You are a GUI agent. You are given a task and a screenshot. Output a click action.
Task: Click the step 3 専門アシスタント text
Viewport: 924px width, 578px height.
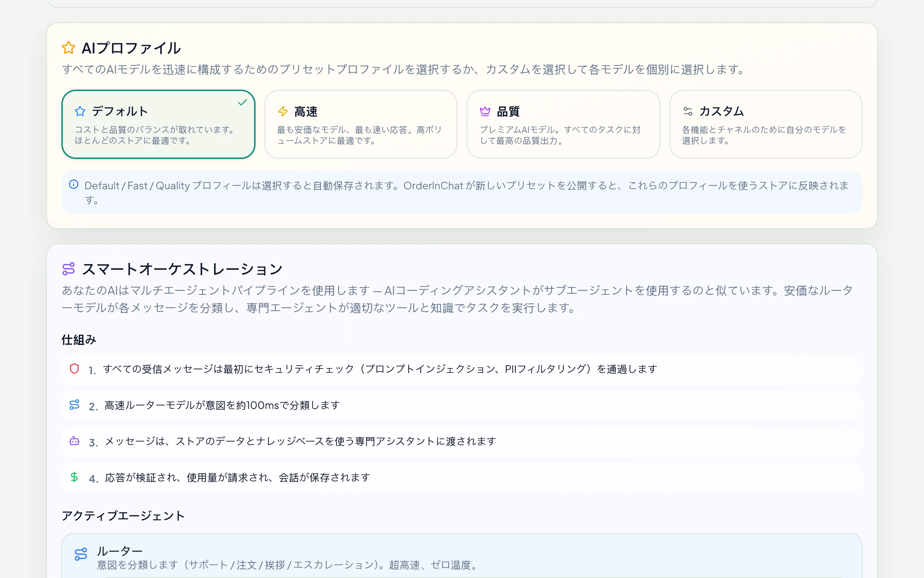pos(301,441)
